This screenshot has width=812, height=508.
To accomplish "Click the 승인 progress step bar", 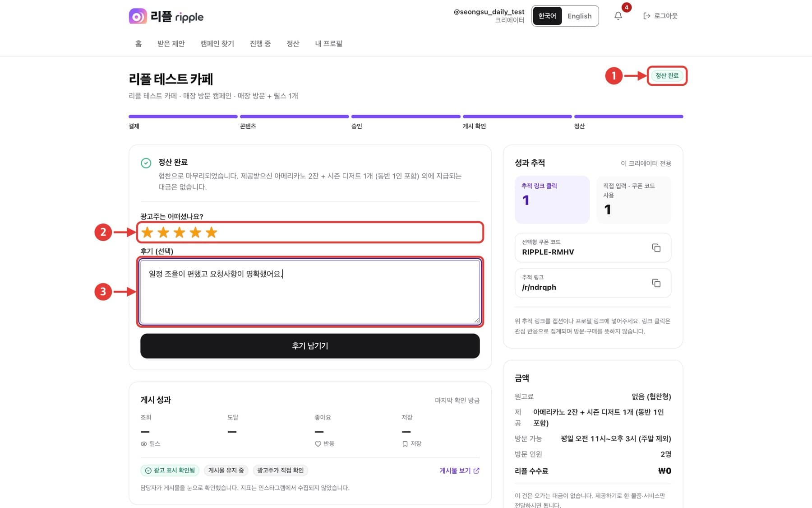I will pyautogui.click(x=406, y=117).
